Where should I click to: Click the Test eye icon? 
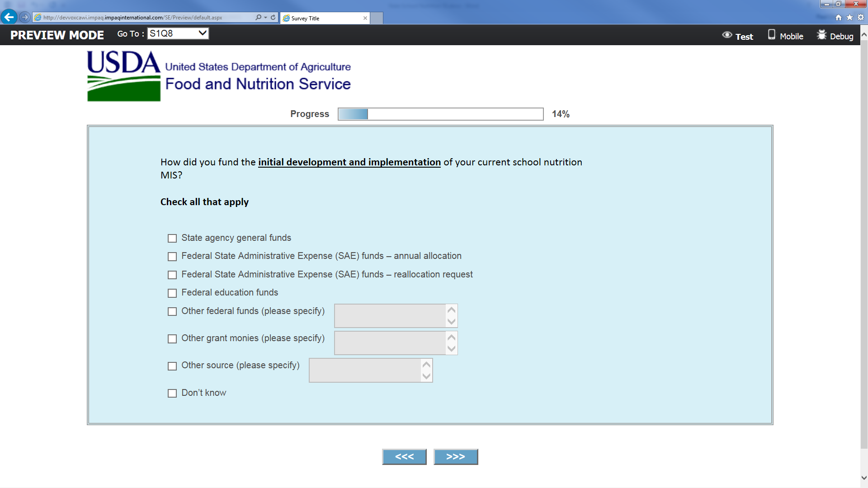(727, 35)
